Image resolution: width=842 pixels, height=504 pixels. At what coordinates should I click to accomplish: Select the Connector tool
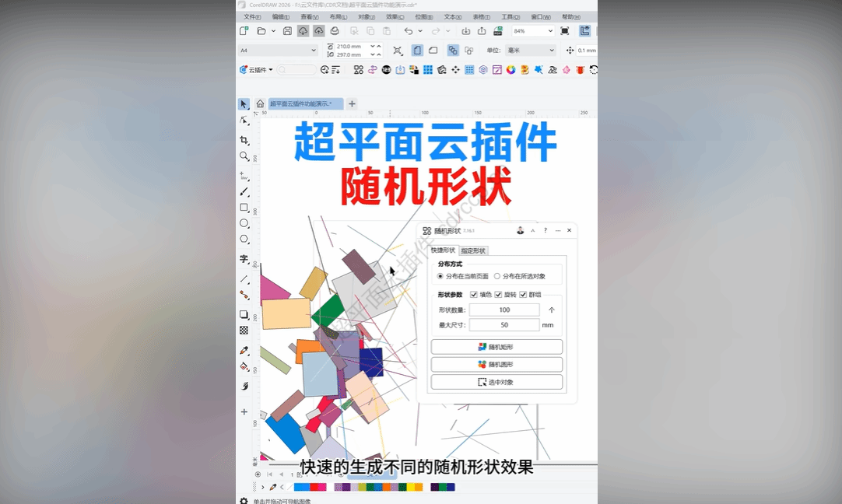[x=244, y=296]
